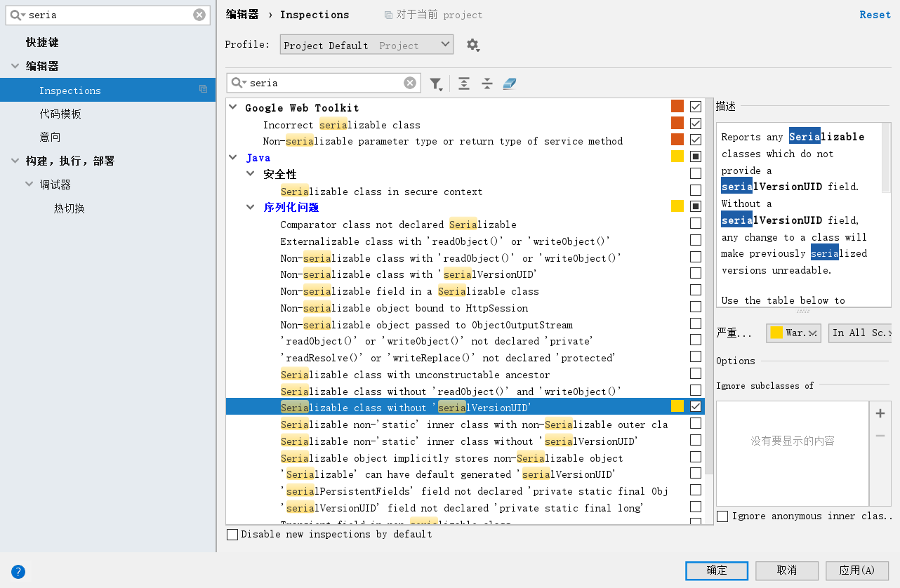This screenshot has height=588, width=900.
Task: Collapse 调试器 node in sidebar
Action: pos(29,185)
